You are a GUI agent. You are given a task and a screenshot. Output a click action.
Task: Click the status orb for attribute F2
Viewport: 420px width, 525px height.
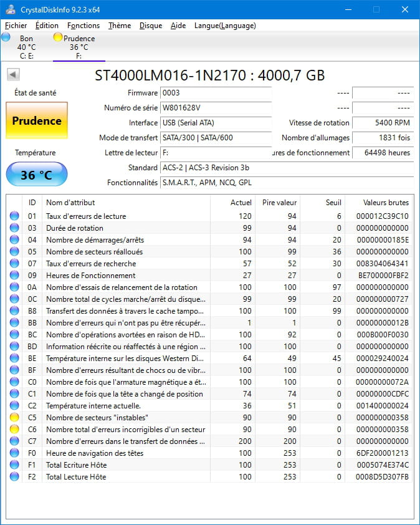(14, 477)
